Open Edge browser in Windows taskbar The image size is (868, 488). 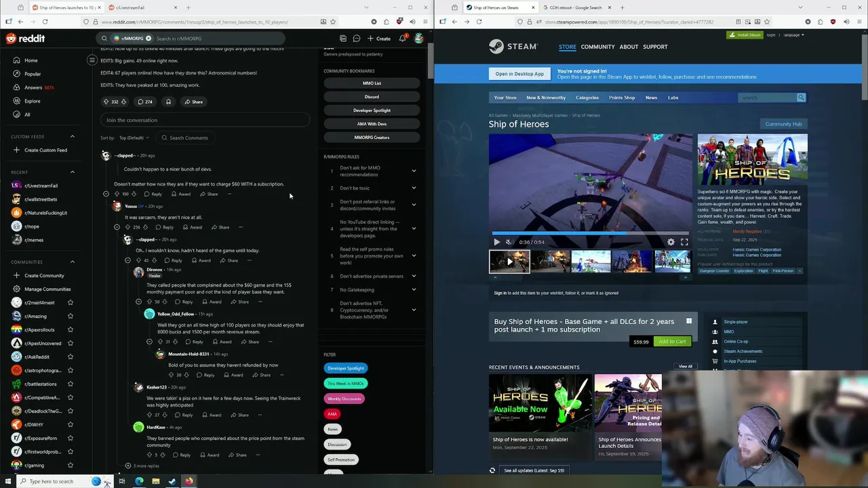139,481
